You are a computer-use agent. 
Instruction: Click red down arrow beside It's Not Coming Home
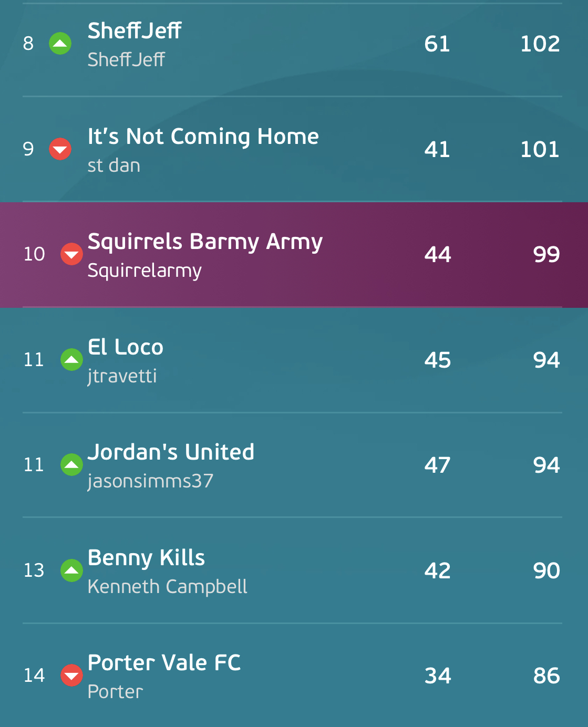(60, 149)
